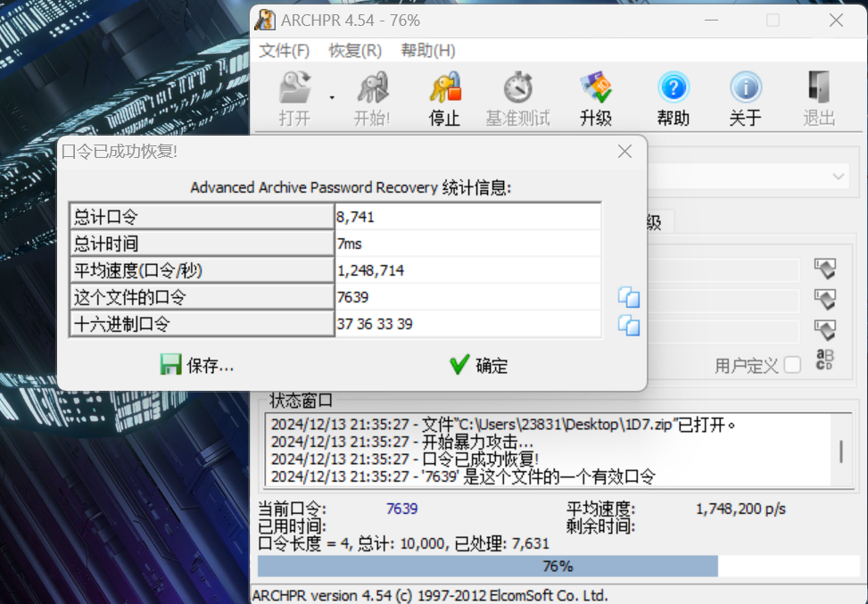
Task: Click the ElcomSoft version status bar text
Action: pyautogui.click(x=430, y=595)
